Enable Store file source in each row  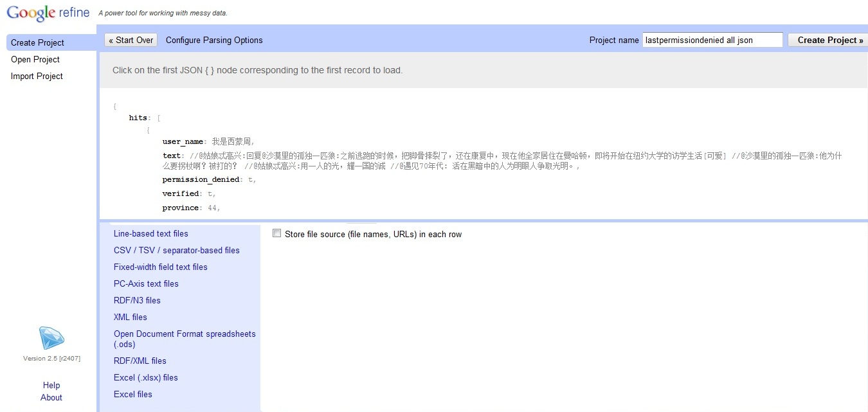pyautogui.click(x=276, y=234)
